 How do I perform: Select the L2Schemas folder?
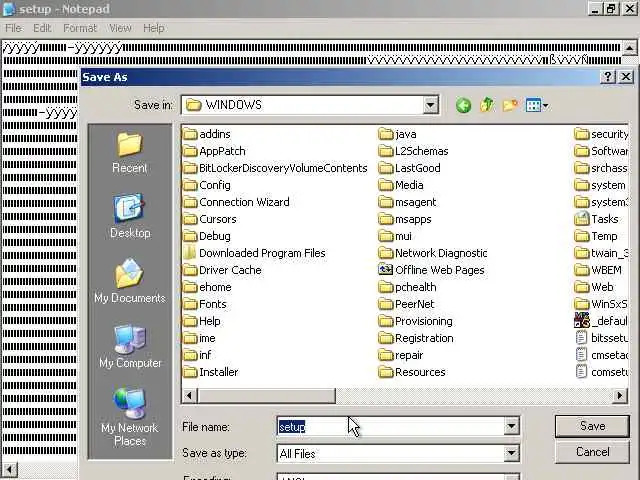click(413, 151)
